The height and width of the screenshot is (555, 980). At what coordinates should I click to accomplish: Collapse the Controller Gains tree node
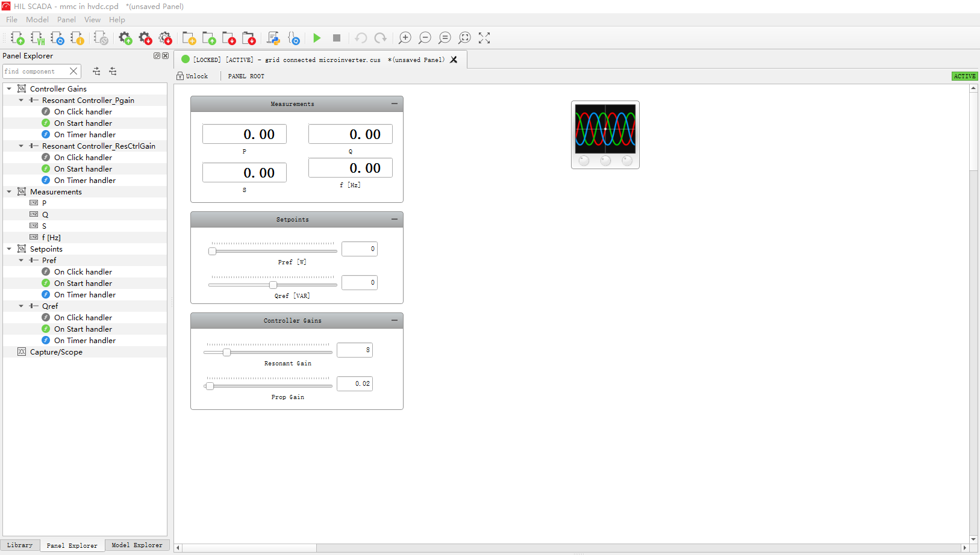pos(9,89)
